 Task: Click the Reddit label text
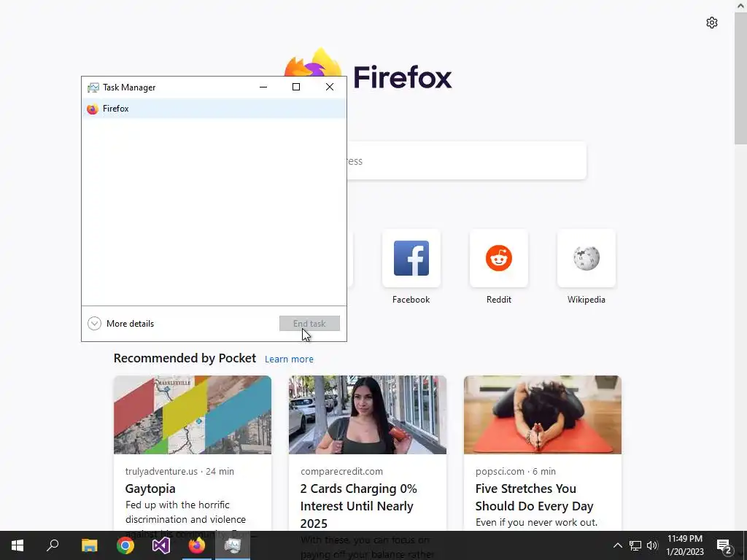pos(499,300)
